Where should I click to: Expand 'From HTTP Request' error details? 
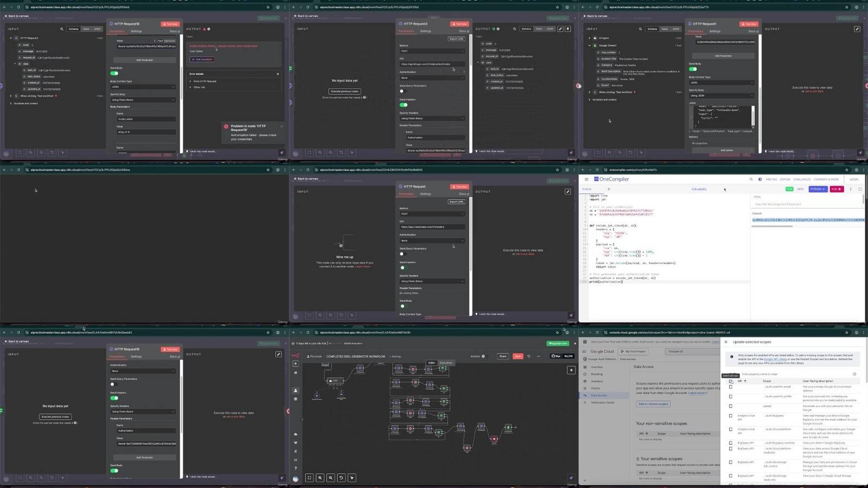pos(190,81)
